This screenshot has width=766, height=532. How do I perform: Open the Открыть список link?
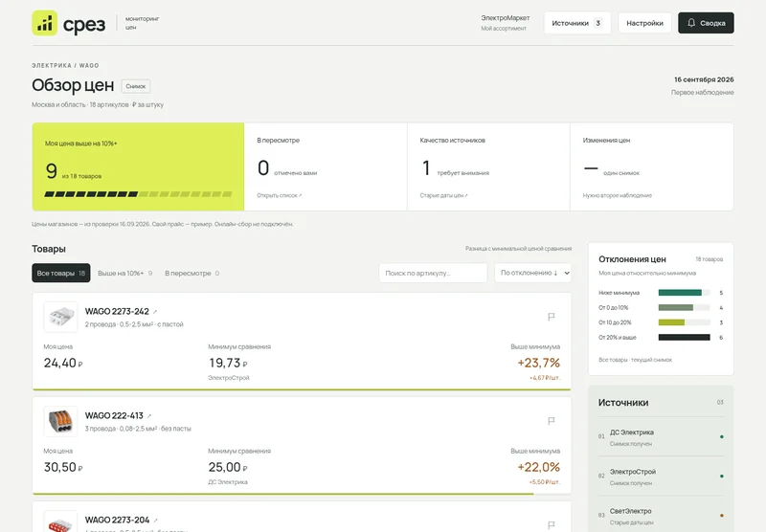280,195
